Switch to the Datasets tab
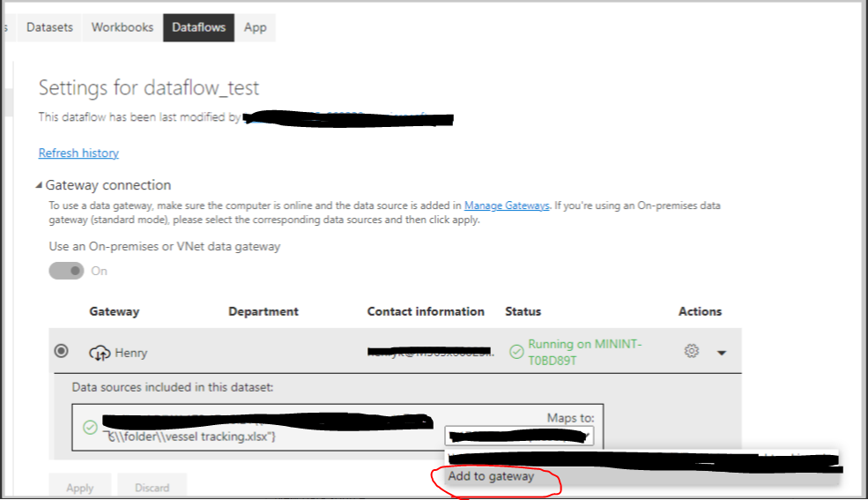This screenshot has width=868, height=500. click(x=49, y=27)
